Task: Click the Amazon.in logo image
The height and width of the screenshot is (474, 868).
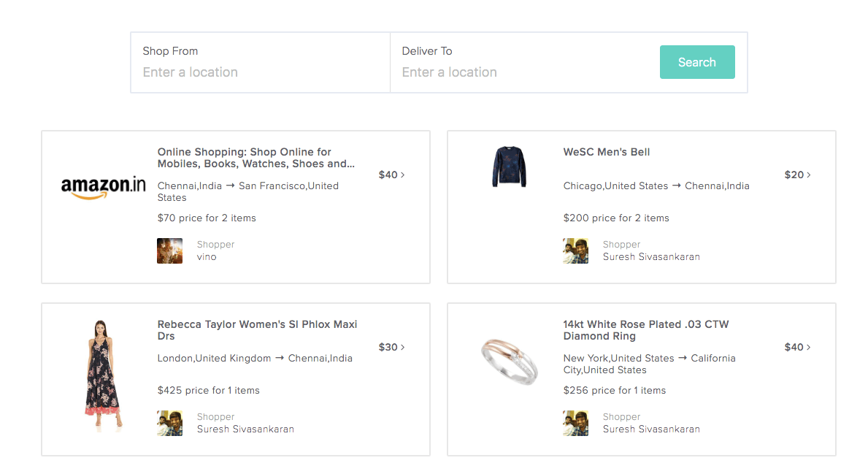Action: [103, 187]
